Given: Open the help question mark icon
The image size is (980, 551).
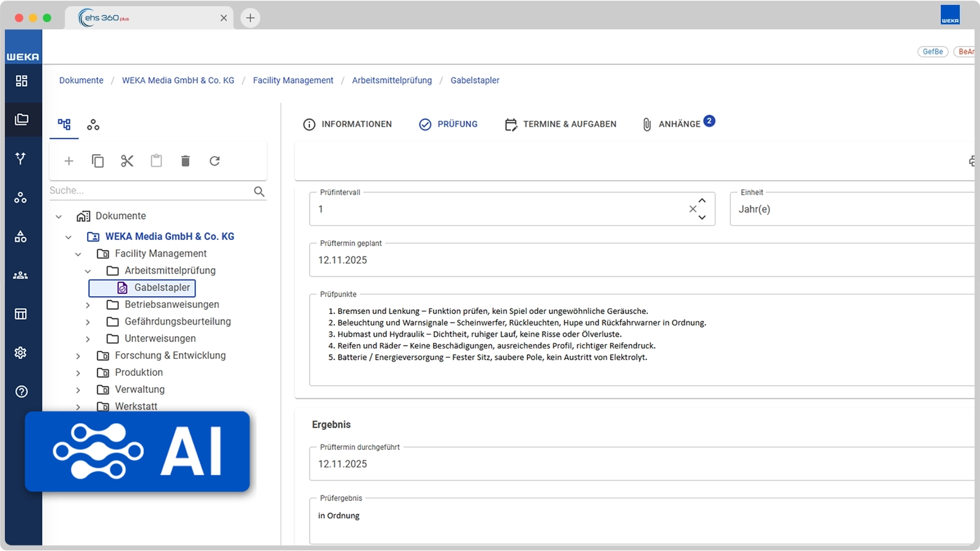Looking at the screenshot, I should click(x=21, y=392).
